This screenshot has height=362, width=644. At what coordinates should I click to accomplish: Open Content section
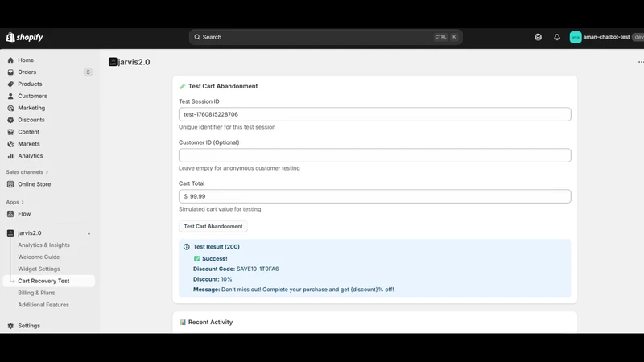(x=29, y=132)
